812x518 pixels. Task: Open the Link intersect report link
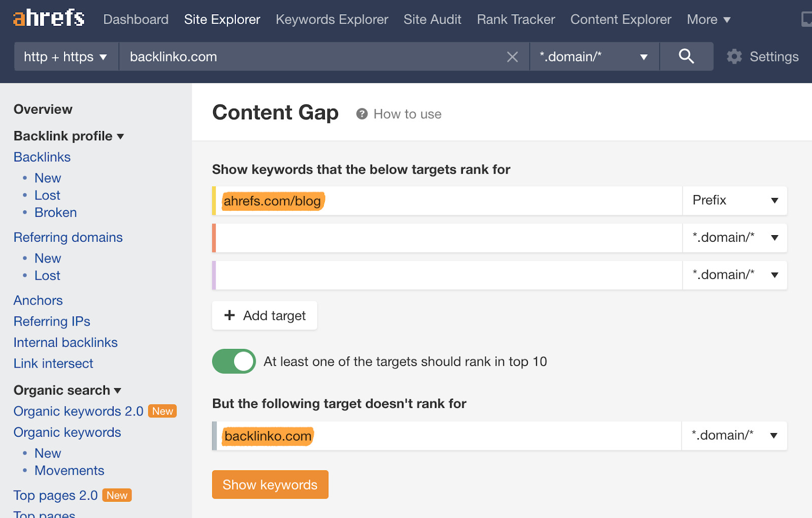point(53,364)
